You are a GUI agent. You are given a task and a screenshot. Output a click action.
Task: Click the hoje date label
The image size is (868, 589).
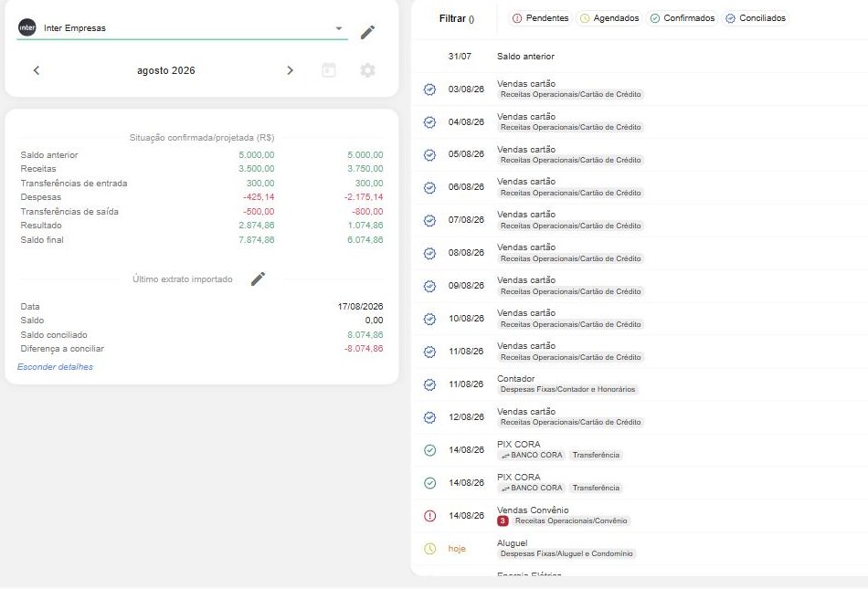tap(457, 549)
